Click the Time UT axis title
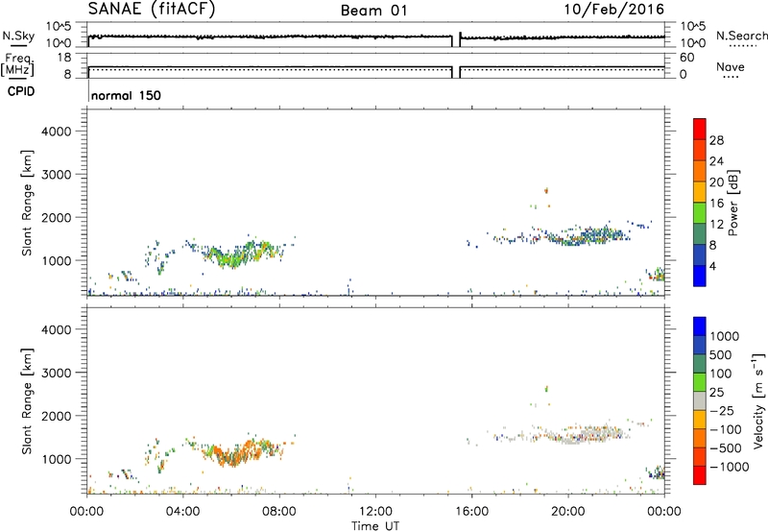The height and width of the screenshot is (532, 768). tap(375, 526)
